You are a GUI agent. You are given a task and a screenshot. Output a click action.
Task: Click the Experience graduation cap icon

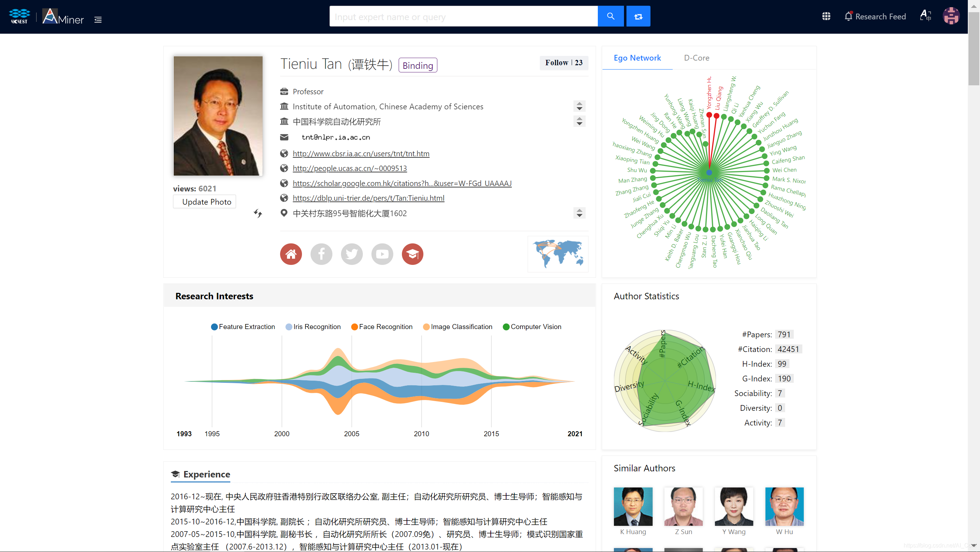coord(175,474)
